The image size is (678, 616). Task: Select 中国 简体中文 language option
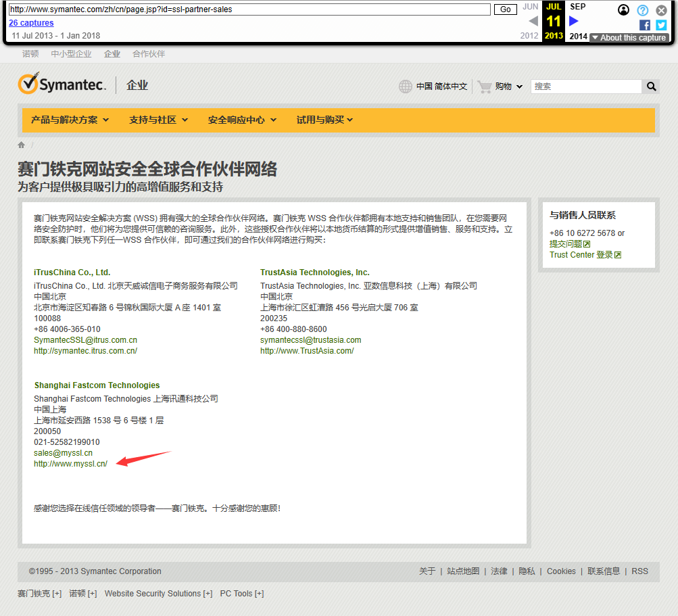(442, 87)
